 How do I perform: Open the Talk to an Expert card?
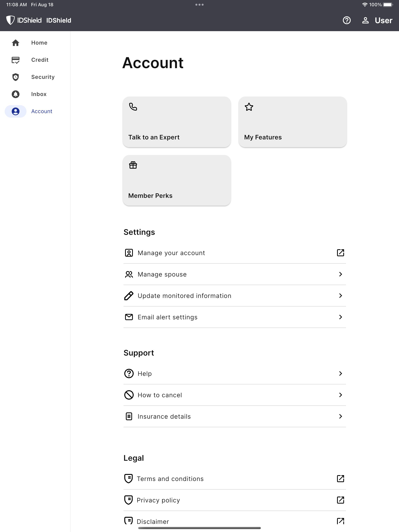(x=177, y=122)
